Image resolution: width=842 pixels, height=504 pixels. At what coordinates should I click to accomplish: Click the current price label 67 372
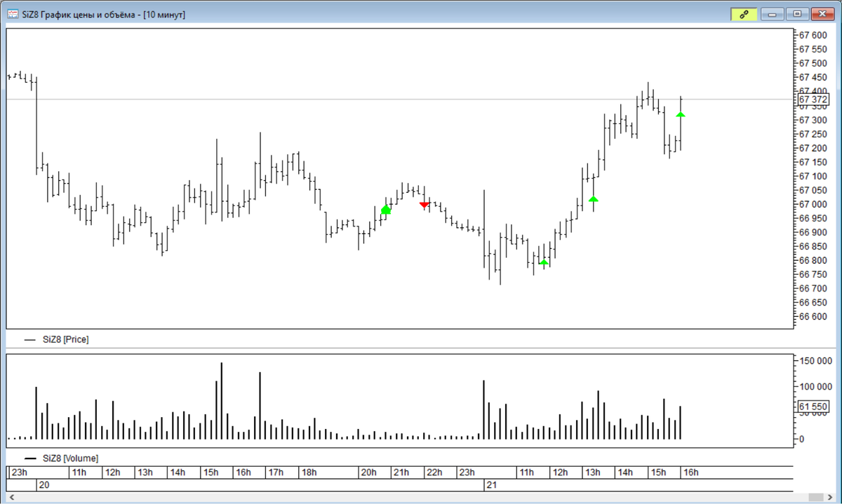point(813,100)
